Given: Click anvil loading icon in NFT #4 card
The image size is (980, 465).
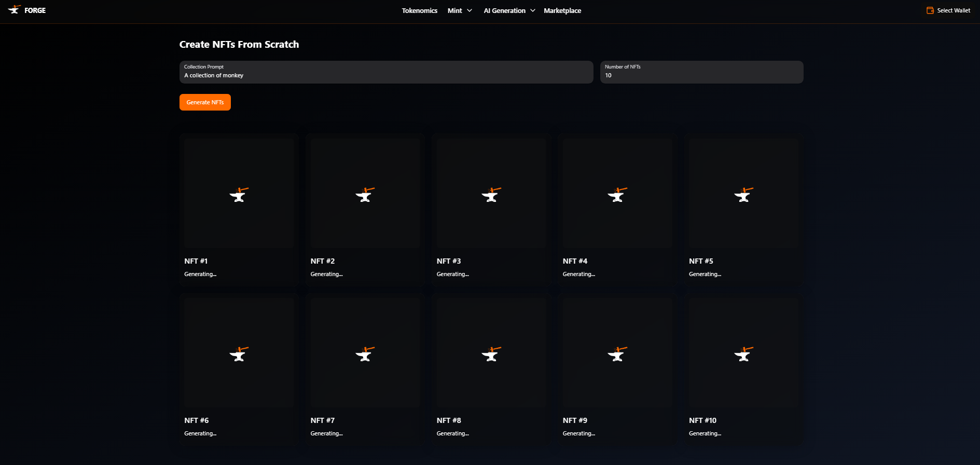Looking at the screenshot, I should (x=617, y=195).
